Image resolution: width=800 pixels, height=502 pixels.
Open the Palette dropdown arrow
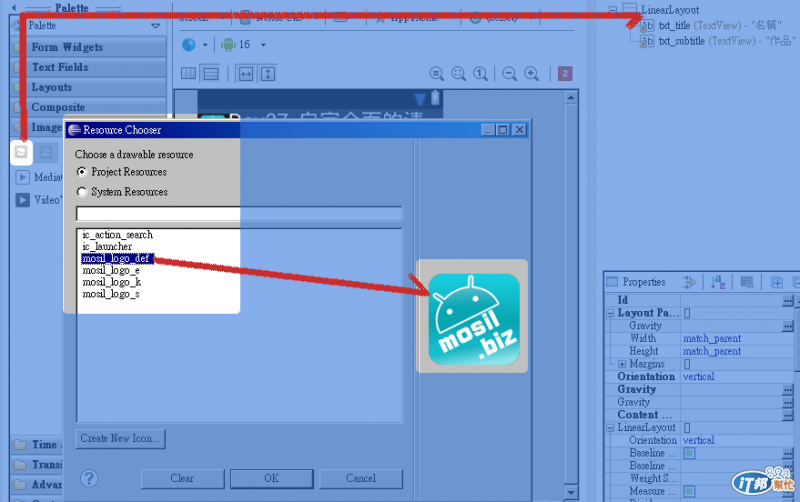[156, 26]
